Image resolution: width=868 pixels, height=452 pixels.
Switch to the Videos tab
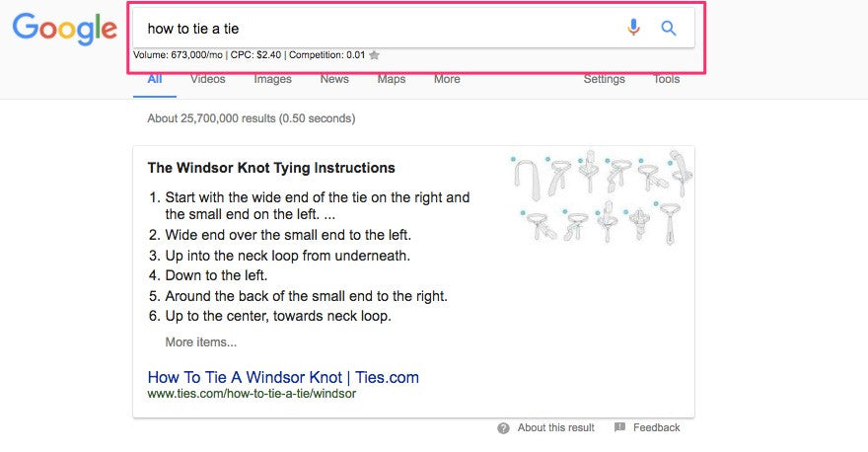(208, 79)
